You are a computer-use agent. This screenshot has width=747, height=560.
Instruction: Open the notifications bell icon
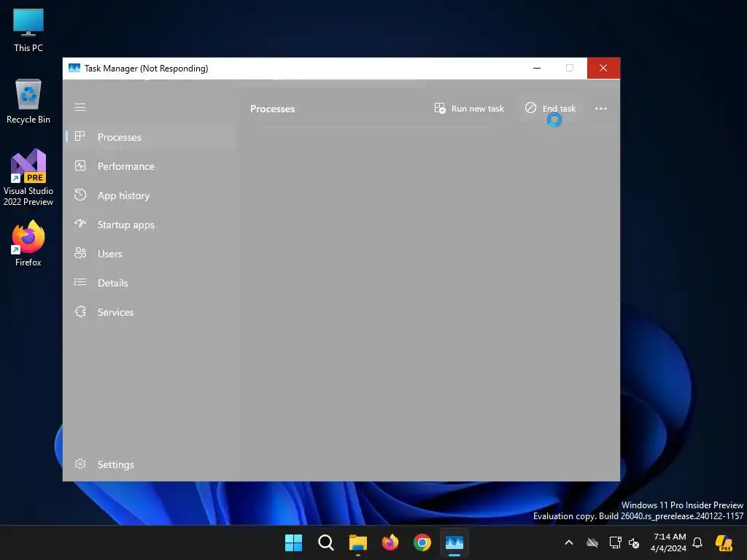point(697,542)
